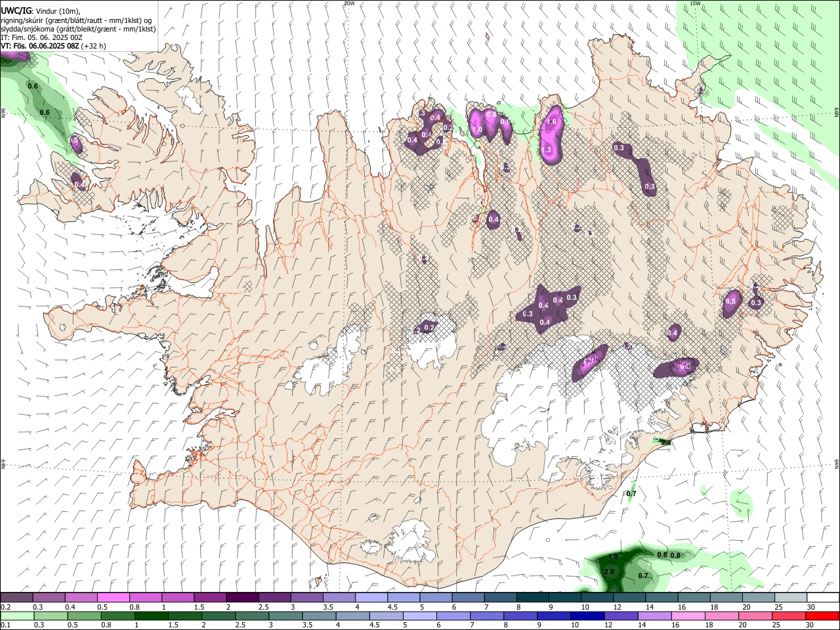
Task: Click the 1.6 snowfall value label
Action: click(x=551, y=121)
